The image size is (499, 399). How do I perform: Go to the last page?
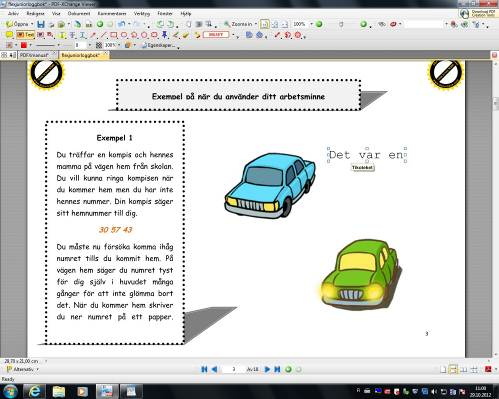coord(277,369)
